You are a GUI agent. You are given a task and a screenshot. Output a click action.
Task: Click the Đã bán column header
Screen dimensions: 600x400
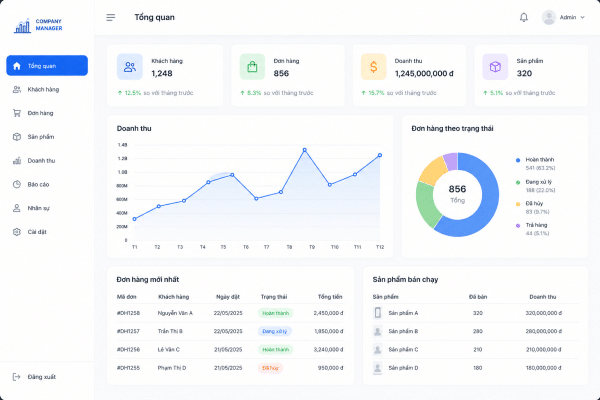pyautogui.click(x=478, y=297)
